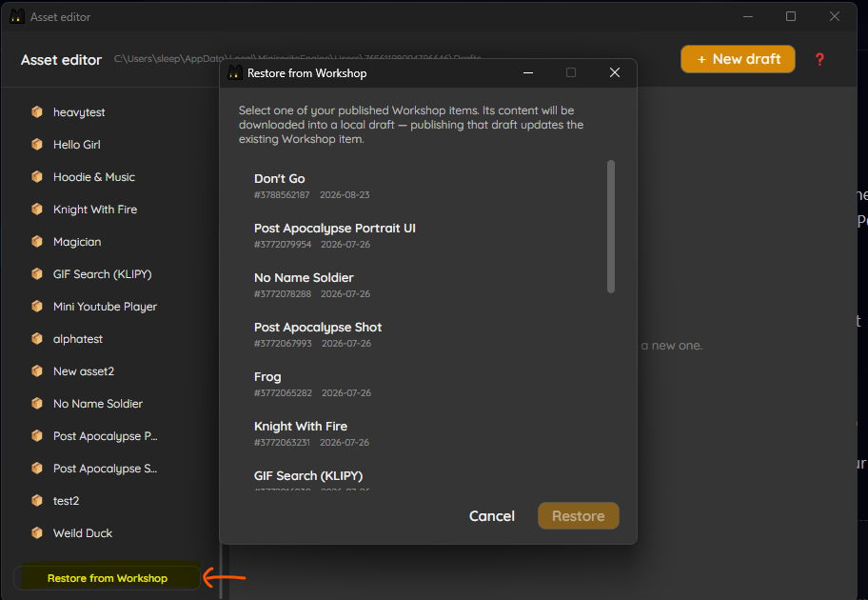
Task: Click the box icon beside sidebar GIF Search (KLIPY)
Action: click(37, 273)
